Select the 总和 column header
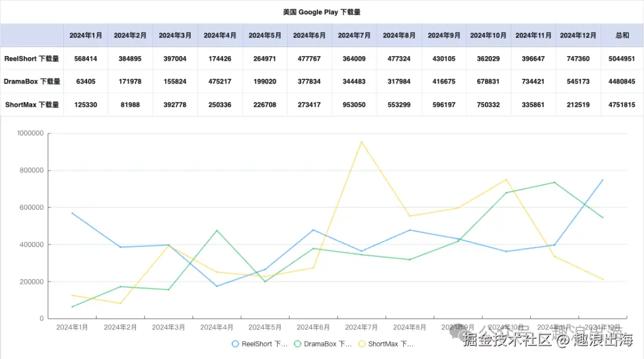The height and width of the screenshot is (359, 644). (x=622, y=35)
